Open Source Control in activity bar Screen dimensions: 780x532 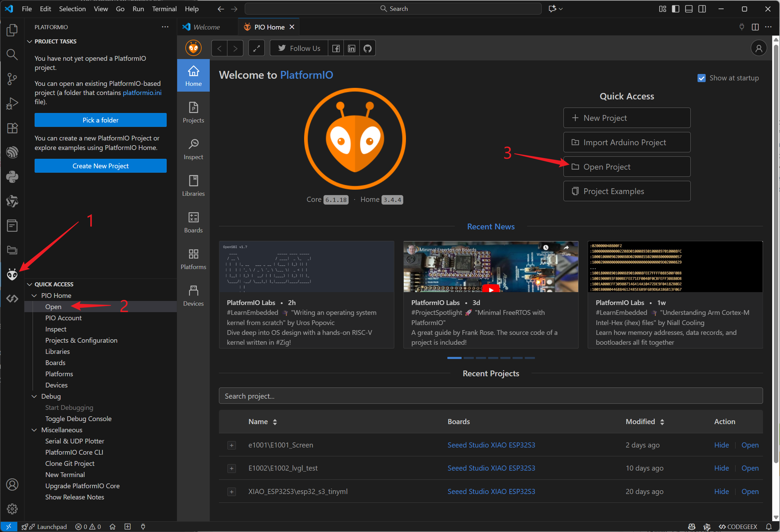click(12, 79)
